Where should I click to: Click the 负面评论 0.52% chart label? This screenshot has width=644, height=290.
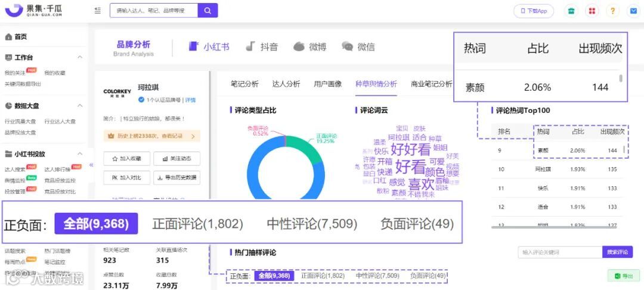click(258, 131)
